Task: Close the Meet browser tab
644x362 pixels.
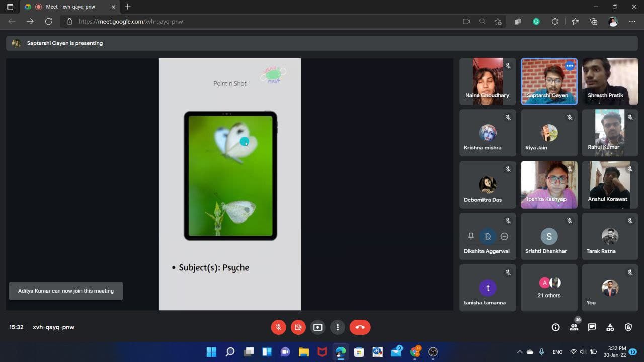Action: [x=113, y=7]
